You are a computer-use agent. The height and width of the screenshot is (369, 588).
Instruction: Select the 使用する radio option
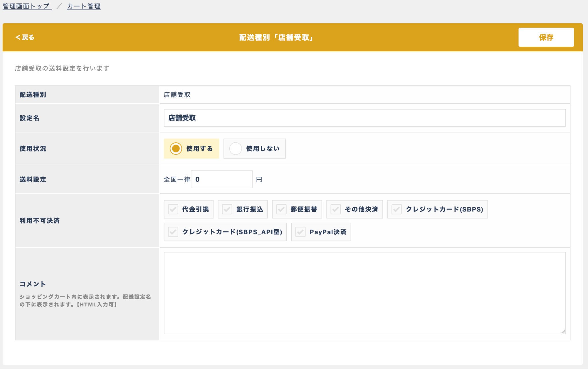tap(176, 149)
